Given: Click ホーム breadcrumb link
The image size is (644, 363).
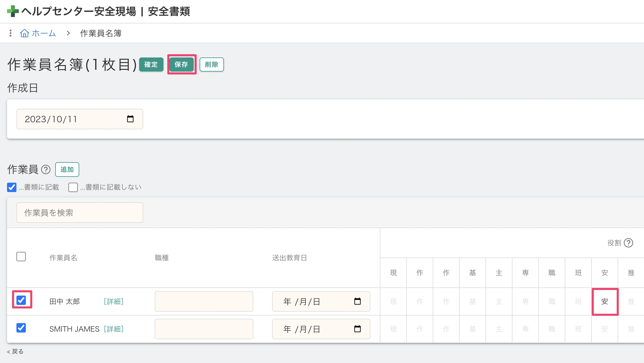Looking at the screenshot, I should point(43,33).
